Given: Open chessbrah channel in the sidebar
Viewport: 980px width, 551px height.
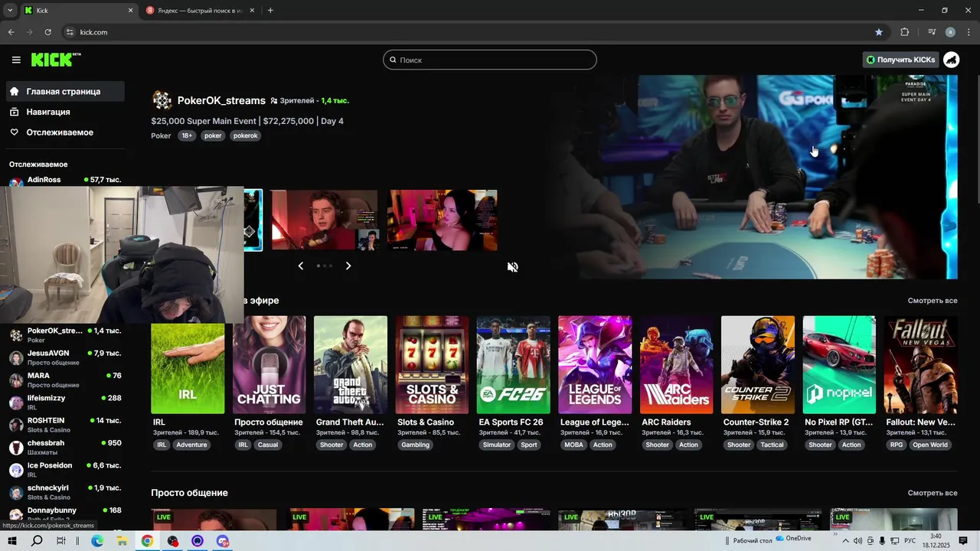Looking at the screenshot, I should [x=64, y=447].
